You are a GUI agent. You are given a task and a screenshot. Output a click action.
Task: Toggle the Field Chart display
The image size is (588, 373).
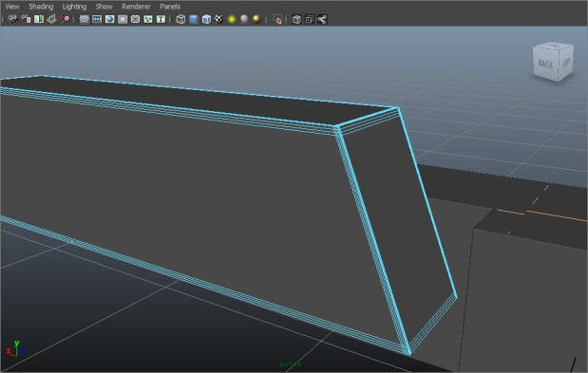pos(136,19)
